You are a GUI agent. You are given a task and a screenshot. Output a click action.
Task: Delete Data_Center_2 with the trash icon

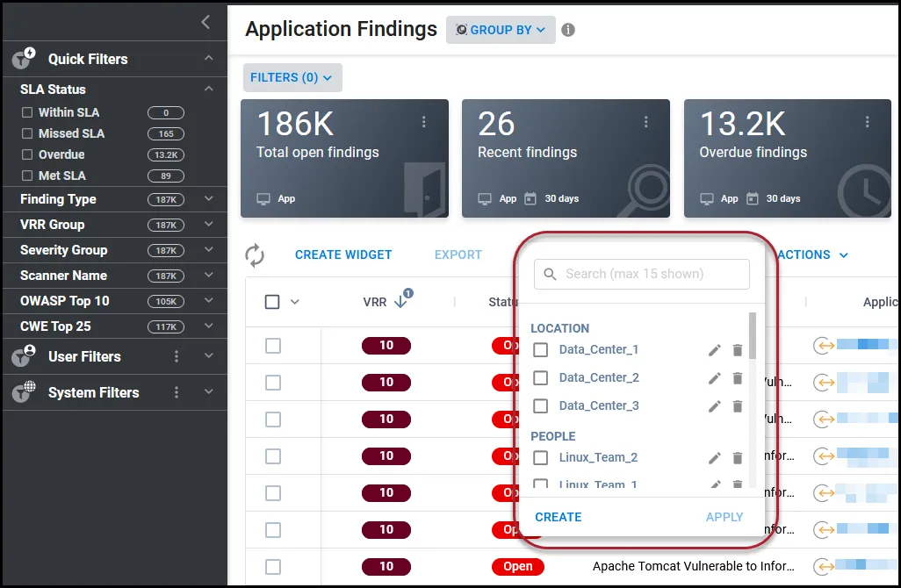click(x=738, y=378)
